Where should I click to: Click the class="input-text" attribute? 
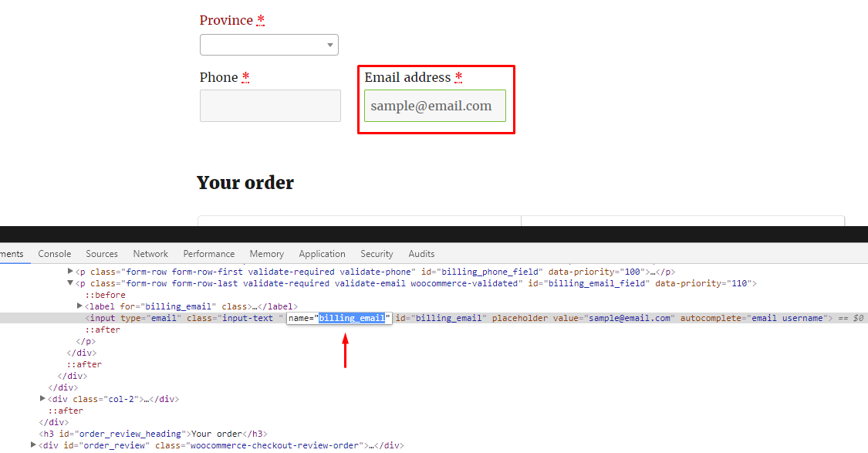click(235, 318)
